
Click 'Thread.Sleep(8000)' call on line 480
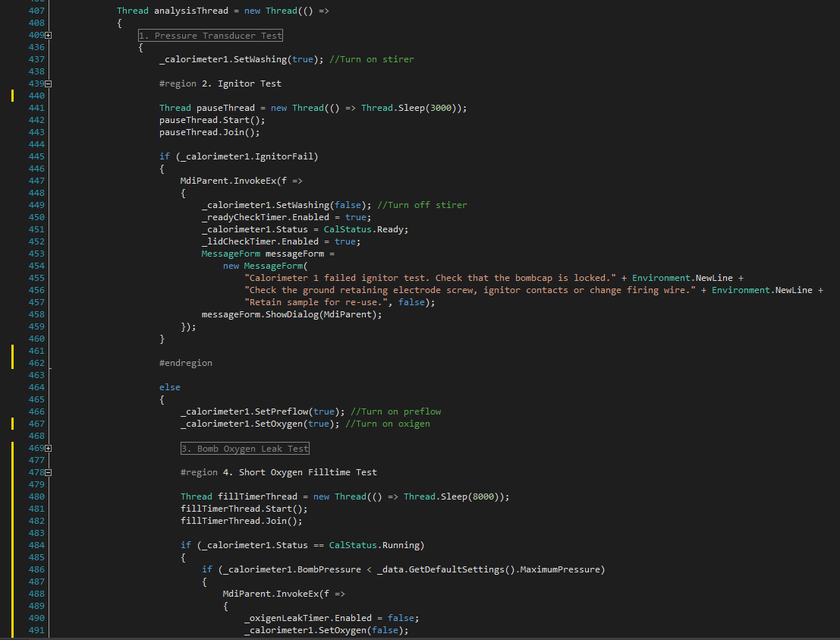[451, 497]
